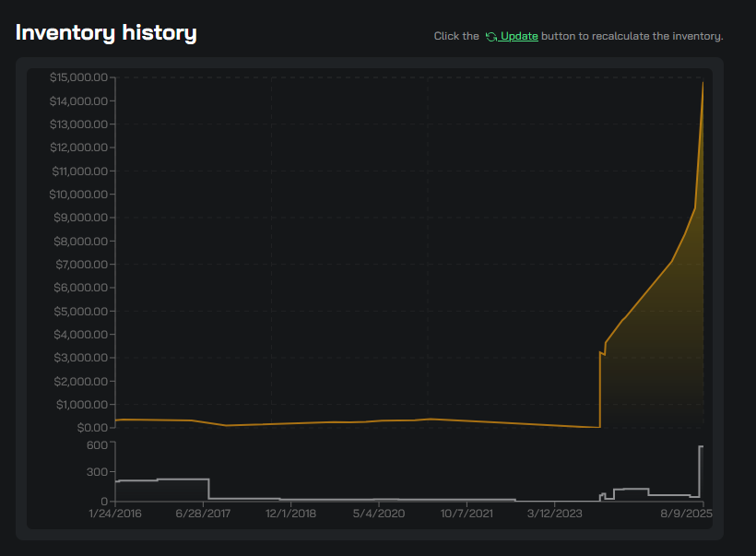
Task: Click the $15,000.00 y-axis label
Action: (78, 77)
